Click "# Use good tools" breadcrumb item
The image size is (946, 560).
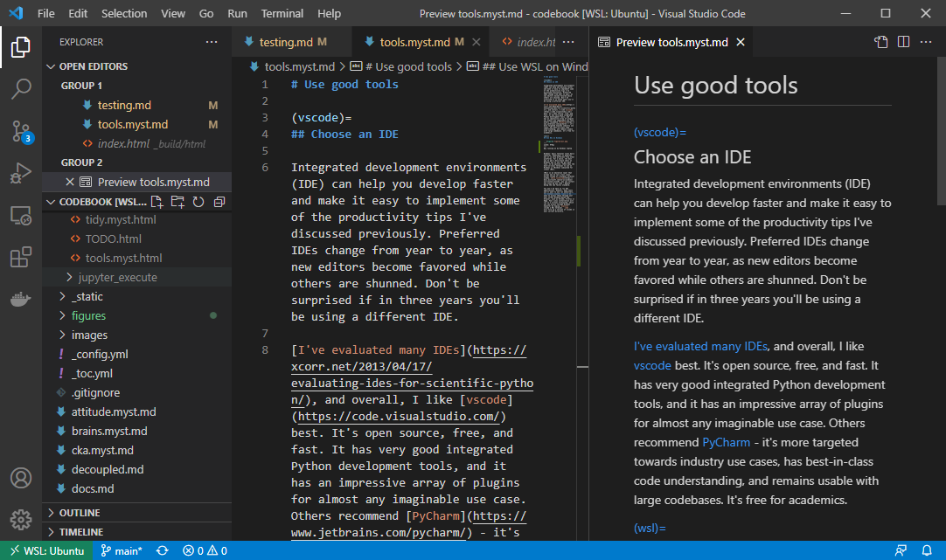pos(401,66)
